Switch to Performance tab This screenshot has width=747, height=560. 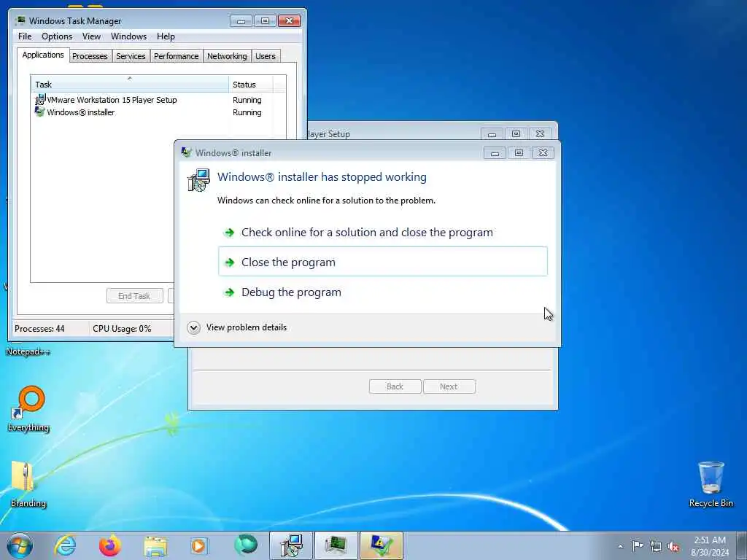177,56
